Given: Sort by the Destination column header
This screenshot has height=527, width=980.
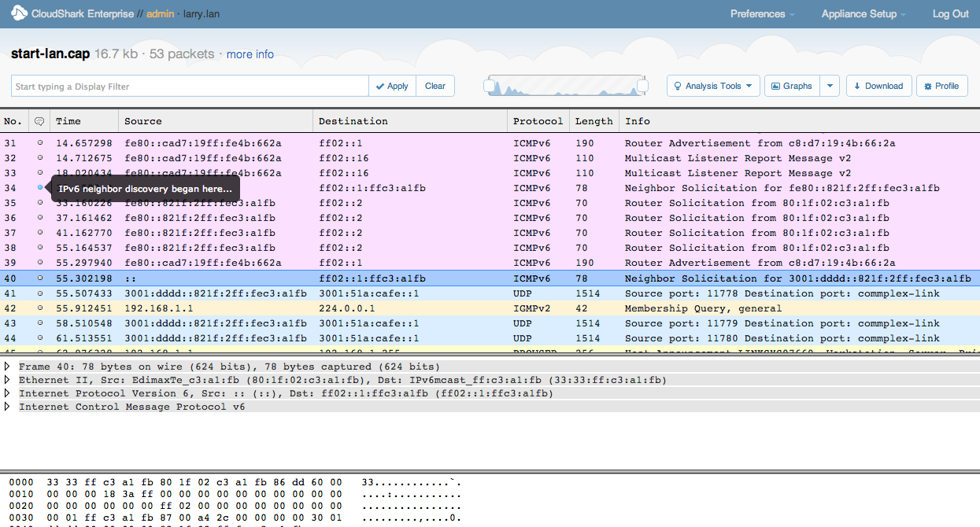Looking at the screenshot, I should (410, 121).
